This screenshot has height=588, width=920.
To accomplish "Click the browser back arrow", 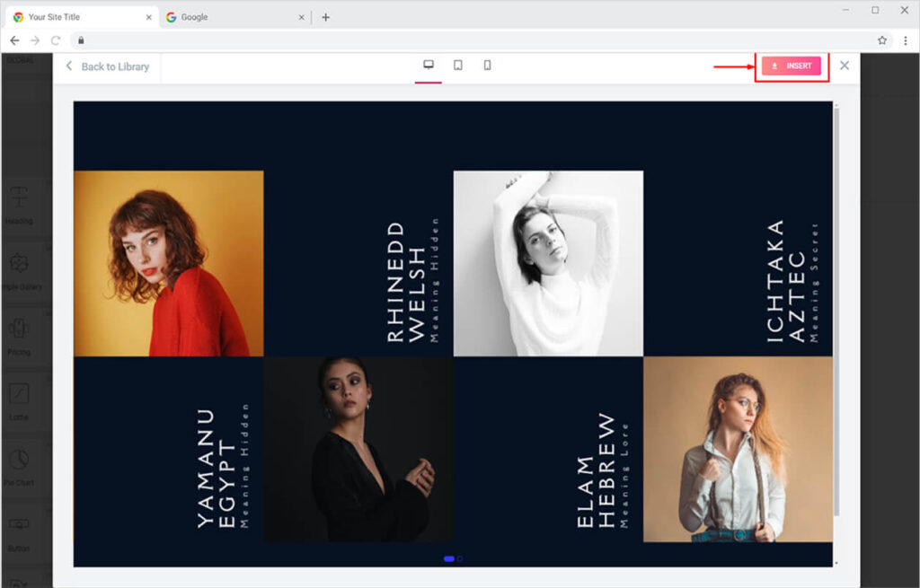I will 14,40.
